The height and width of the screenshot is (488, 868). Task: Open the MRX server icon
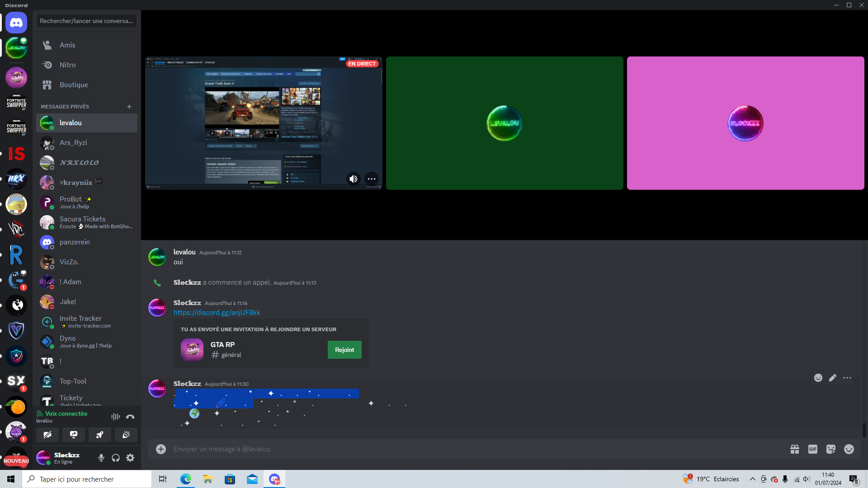(x=16, y=179)
